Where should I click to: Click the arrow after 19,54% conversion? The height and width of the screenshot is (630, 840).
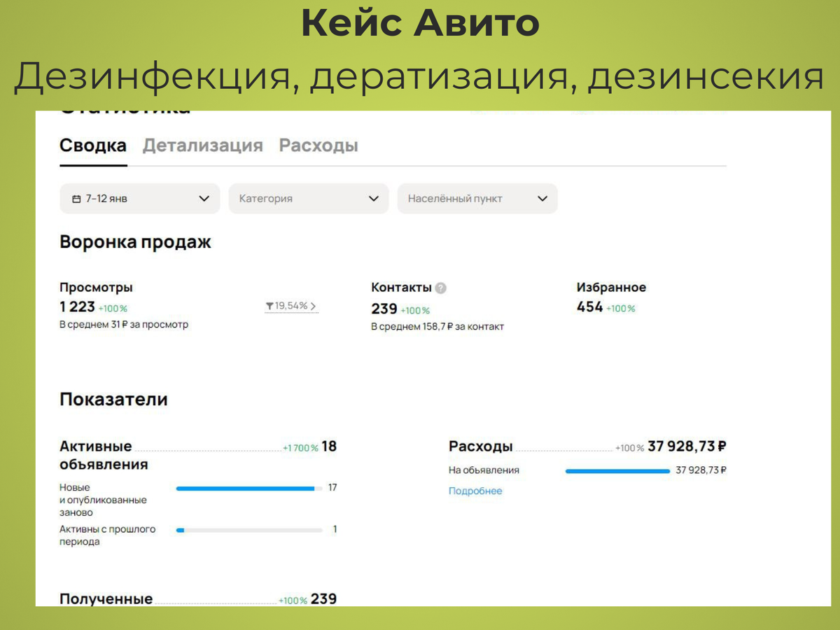(x=313, y=306)
